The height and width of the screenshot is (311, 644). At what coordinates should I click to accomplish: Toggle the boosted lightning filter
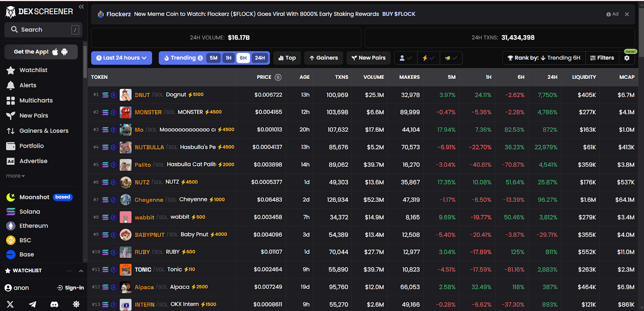pos(428,58)
